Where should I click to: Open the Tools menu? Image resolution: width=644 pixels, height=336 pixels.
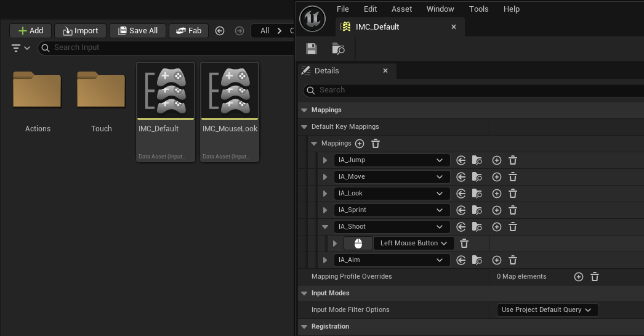[478, 9]
